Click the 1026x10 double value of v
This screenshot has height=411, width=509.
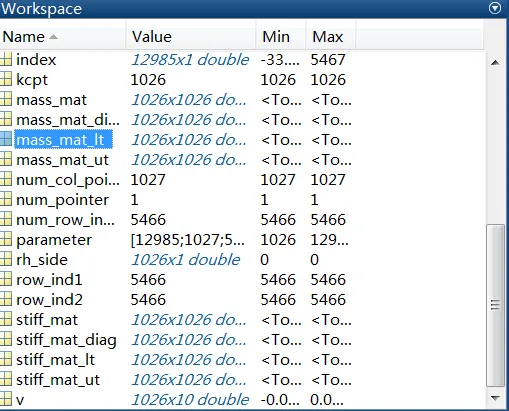point(190,400)
